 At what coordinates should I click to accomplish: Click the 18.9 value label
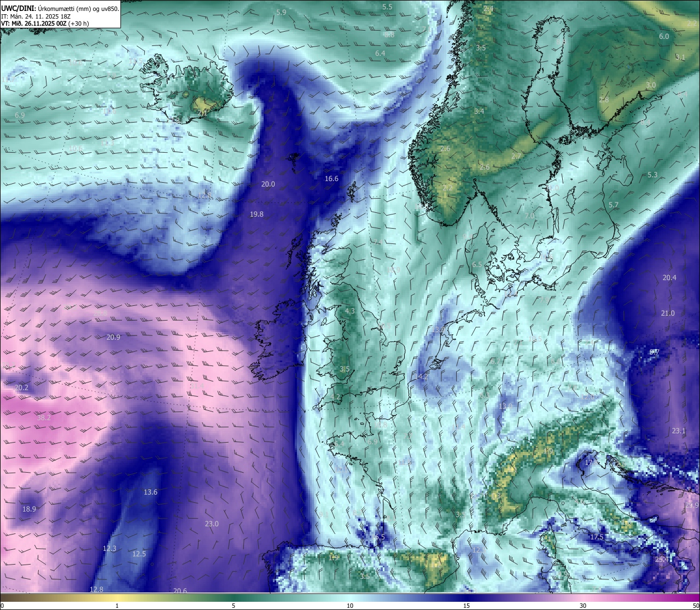[x=29, y=509]
